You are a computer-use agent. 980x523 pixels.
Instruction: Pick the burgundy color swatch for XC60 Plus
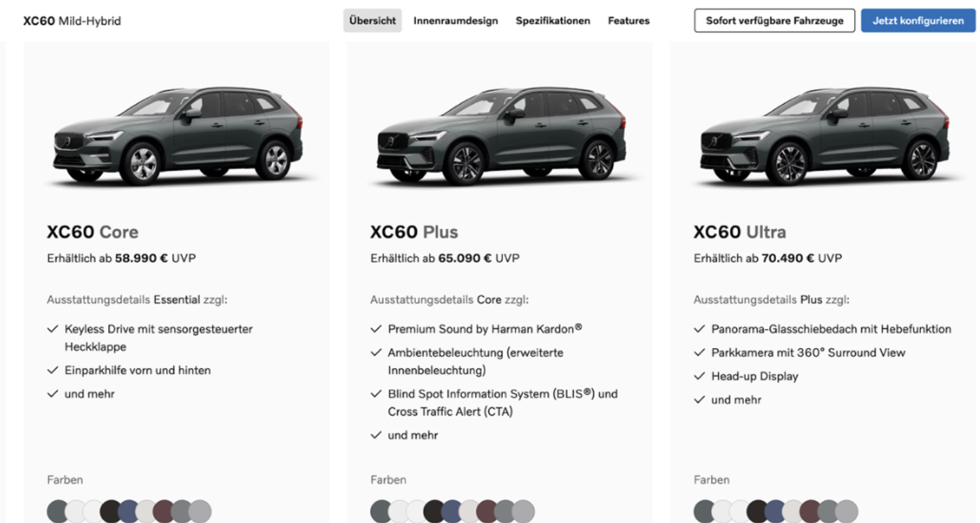click(487, 511)
